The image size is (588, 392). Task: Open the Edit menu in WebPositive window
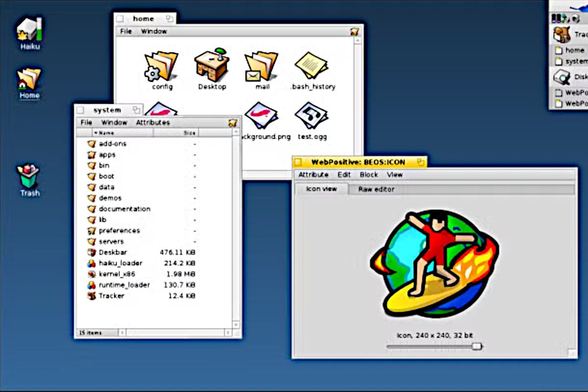[344, 174]
